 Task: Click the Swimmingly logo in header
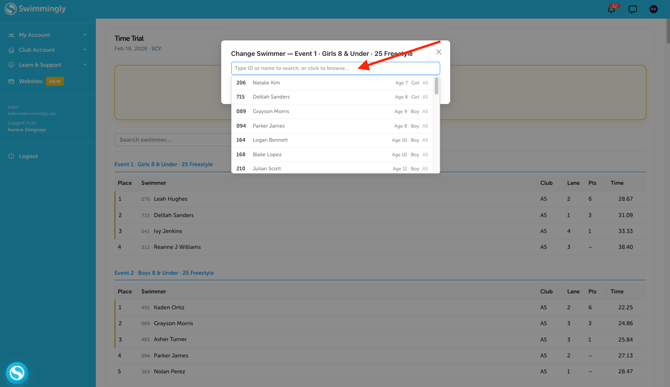click(x=35, y=9)
